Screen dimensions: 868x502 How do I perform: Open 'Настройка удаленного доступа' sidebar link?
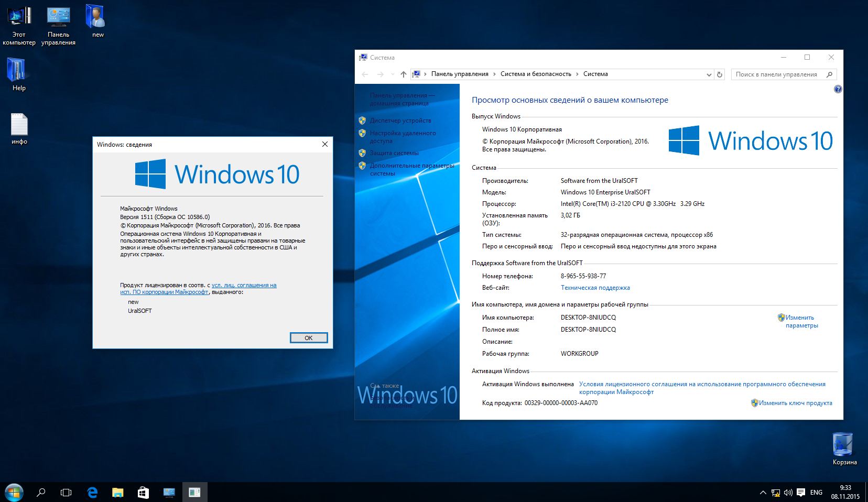(403, 137)
